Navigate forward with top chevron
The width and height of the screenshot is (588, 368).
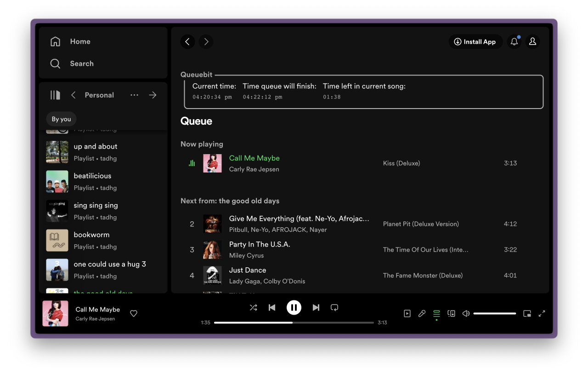pos(206,42)
